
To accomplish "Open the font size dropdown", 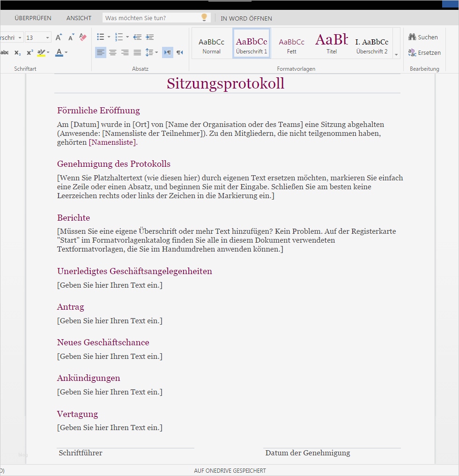I will coord(46,37).
